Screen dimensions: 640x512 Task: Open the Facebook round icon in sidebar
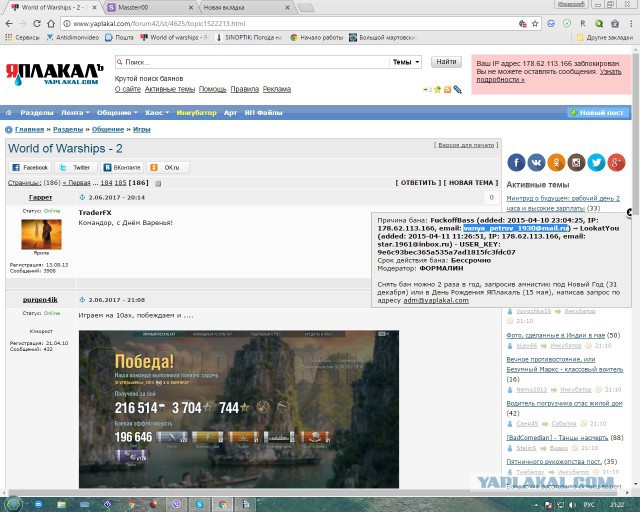(x=516, y=163)
